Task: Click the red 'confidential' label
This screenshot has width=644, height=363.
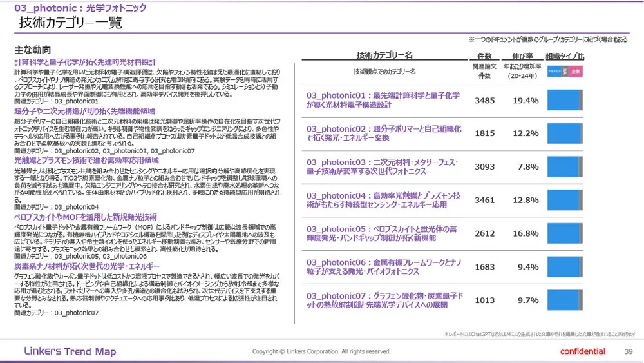Action: click(x=582, y=351)
